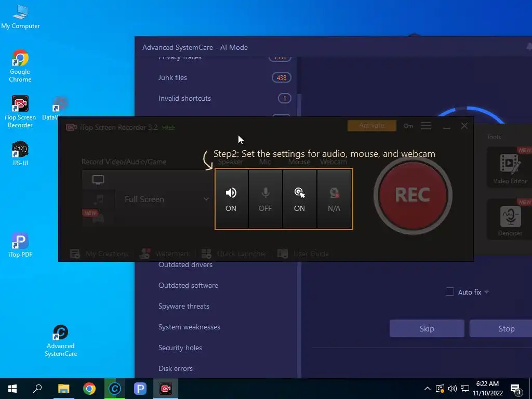This screenshot has width=532, height=399.
Task: Open File Explorer from the taskbar
Action: click(x=63, y=389)
